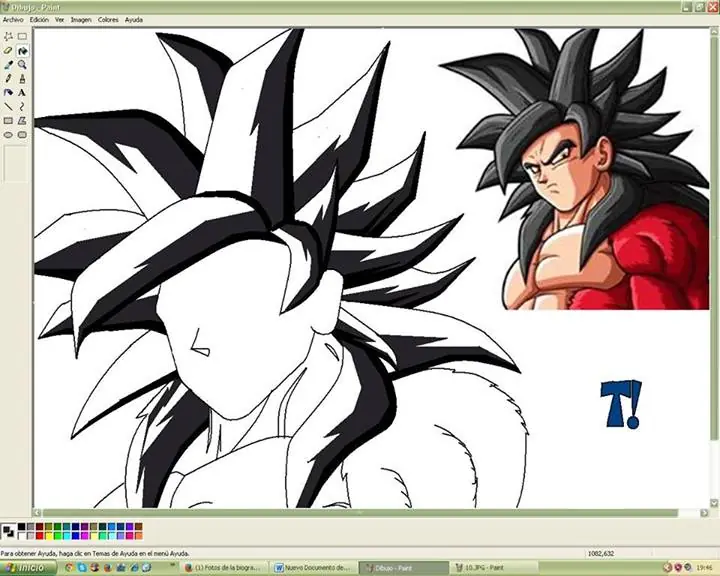Select the Magnifier zoom tool
This screenshot has width=720, height=576.
[22, 65]
